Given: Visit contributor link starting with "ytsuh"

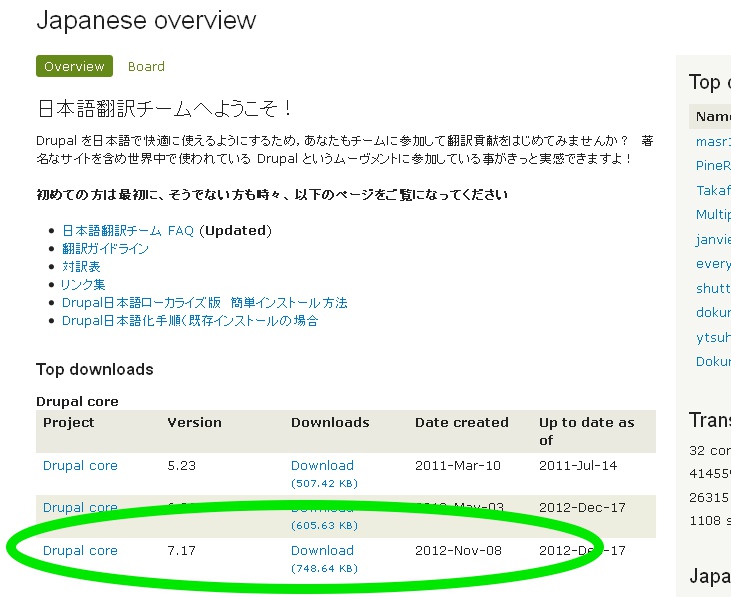Looking at the screenshot, I should (x=713, y=337).
